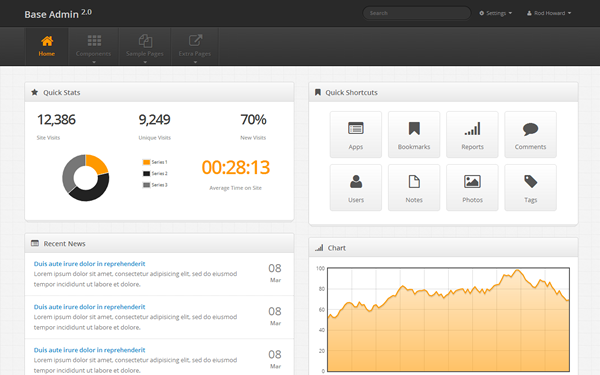Click the Series 3 legend label
Image resolution: width=600 pixels, height=375 pixels.
point(160,185)
